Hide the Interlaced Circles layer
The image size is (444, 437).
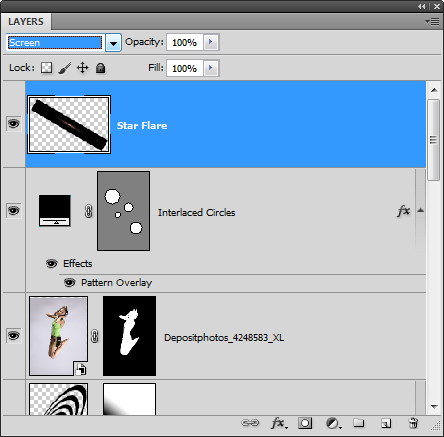14,211
